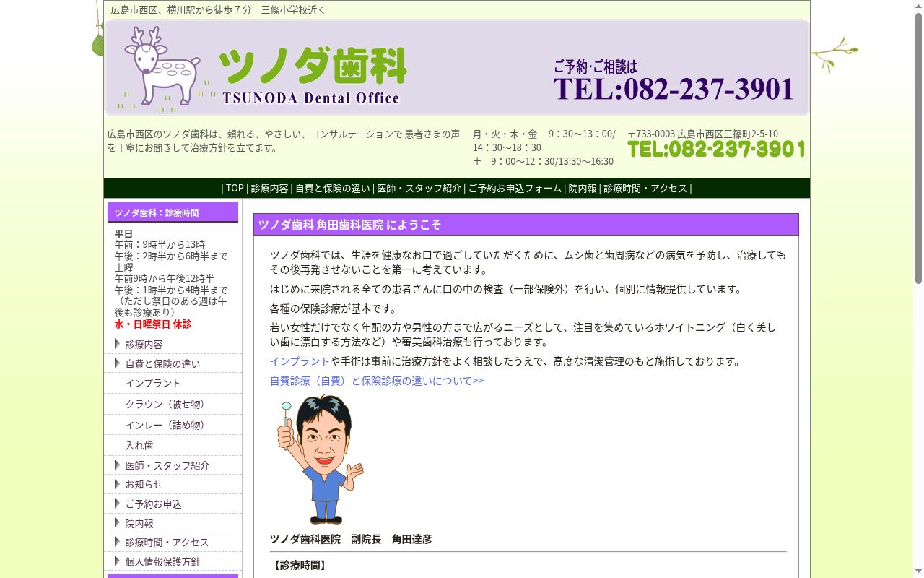The image size is (924, 578).
Task: Click the caption ツノダ歯科医院 副院長 角田達彦
Action: pos(351,540)
